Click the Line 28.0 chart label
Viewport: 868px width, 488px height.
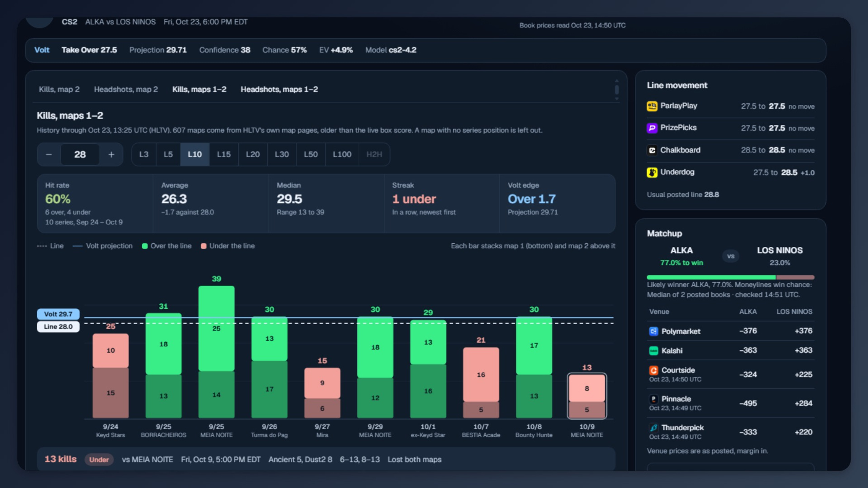pyautogui.click(x=58, y=327)
